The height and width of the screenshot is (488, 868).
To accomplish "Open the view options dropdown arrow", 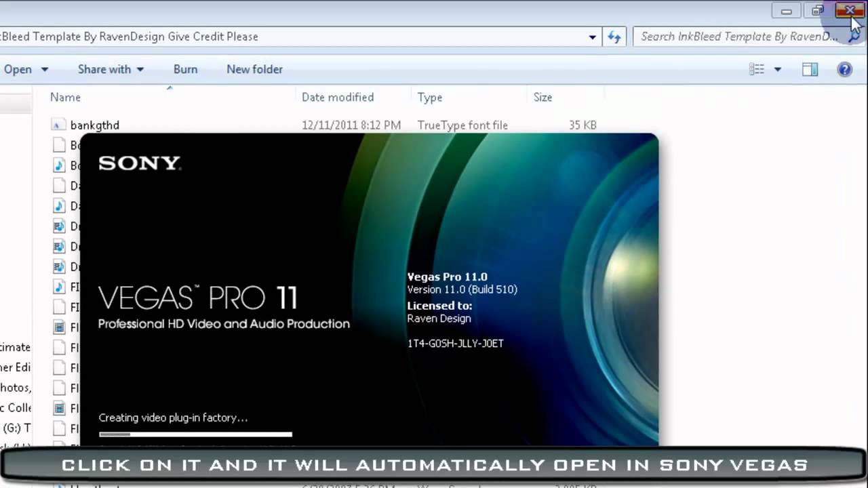I will (778, 69).
